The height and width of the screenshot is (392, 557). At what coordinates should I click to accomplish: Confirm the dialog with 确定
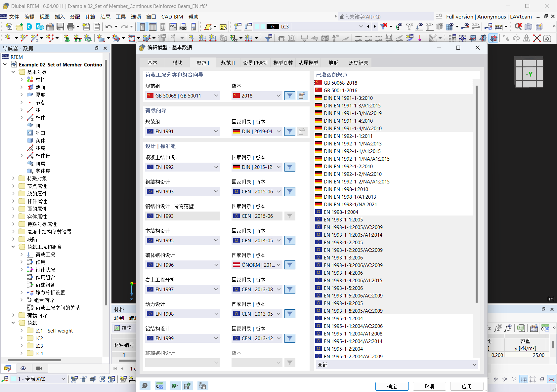[392, 386]
